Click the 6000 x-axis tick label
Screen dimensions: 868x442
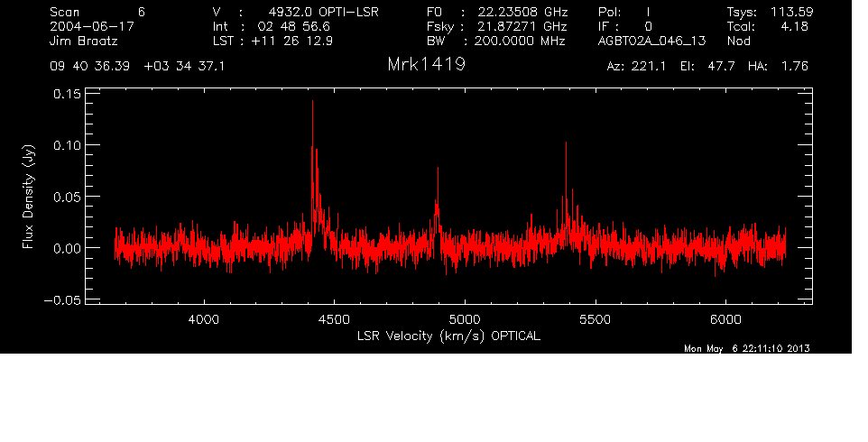pos(725,319)
